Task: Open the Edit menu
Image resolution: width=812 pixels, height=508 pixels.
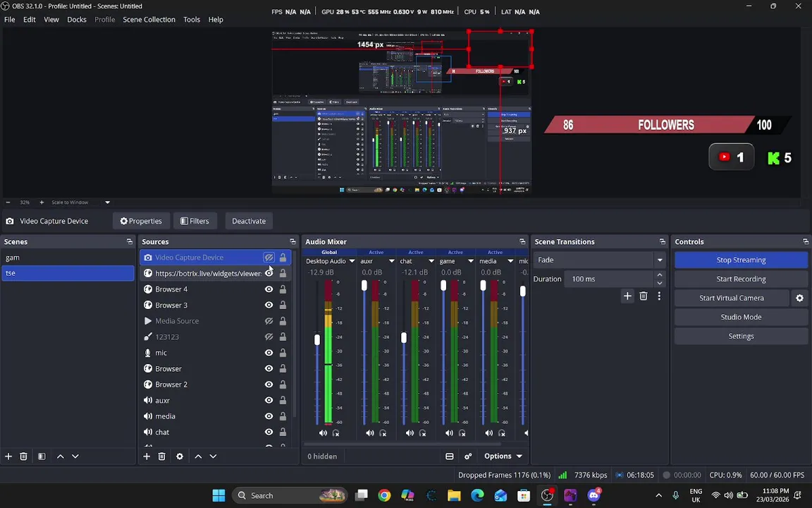Action: [30, 20]
